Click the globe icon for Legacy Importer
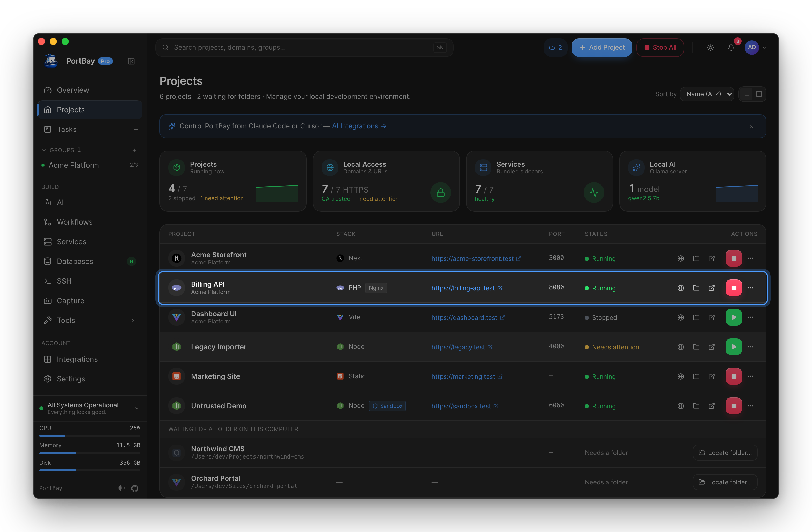This screenshot has width=812, height=532. [x=681, y=347]
